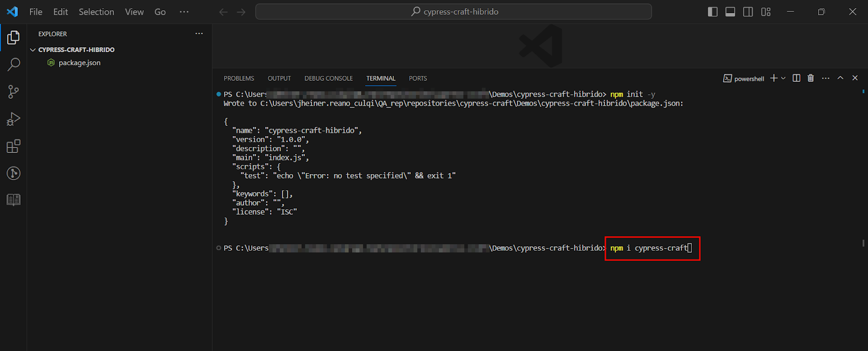Open the View menu

pyautogui.click(x=135, y=12)
